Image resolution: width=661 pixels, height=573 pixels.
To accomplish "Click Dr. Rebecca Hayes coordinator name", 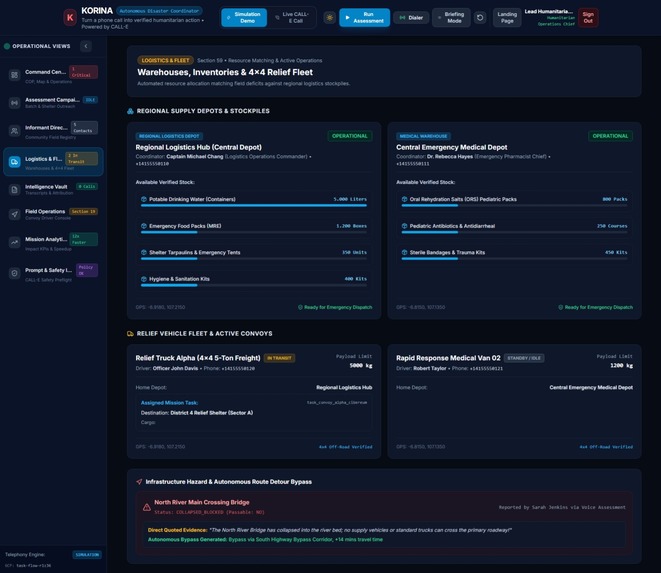I will click(x=450, y=156).
